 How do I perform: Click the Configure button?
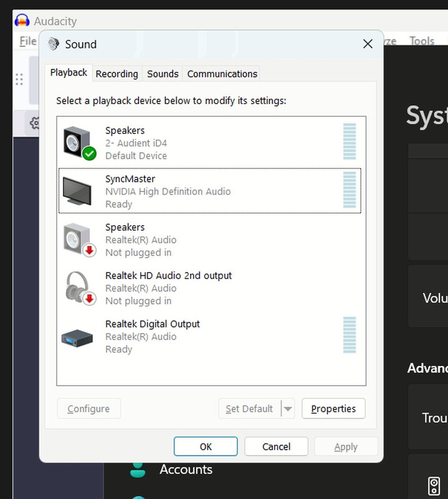pos(88,409)
